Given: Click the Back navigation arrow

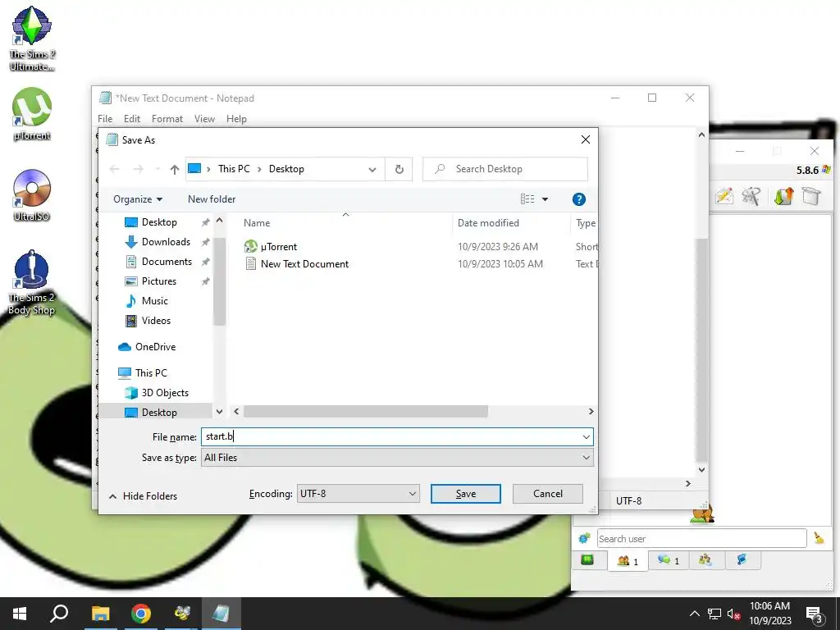Looking at the screenshot, I should pyautogui.click(x=114, y=169).
